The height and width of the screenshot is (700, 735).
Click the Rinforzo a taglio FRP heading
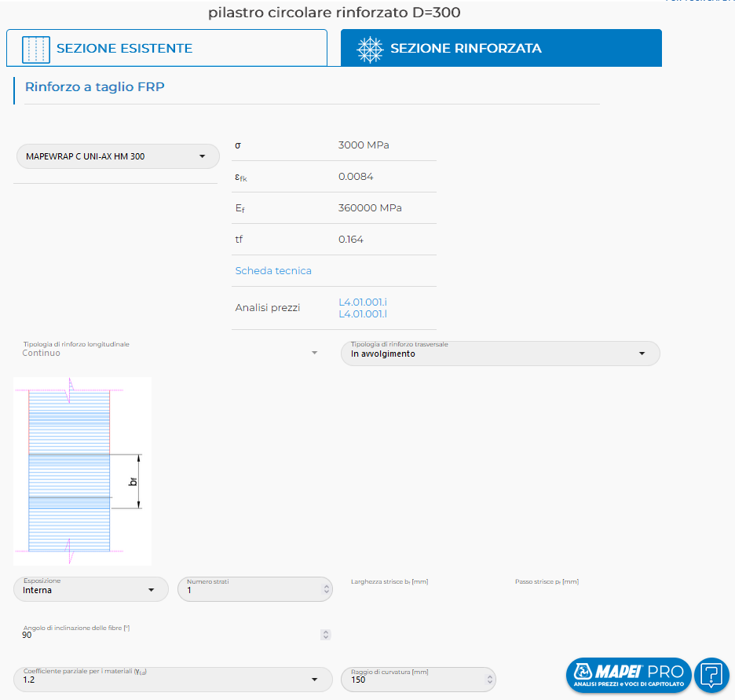click(95, 86)
